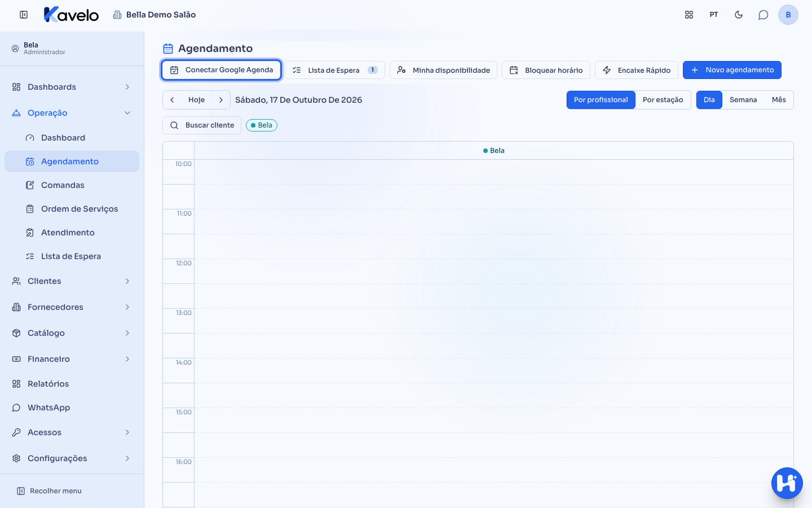Click the Buscar cliente search field
812x508 pixels.
click(x=202, y=125)
